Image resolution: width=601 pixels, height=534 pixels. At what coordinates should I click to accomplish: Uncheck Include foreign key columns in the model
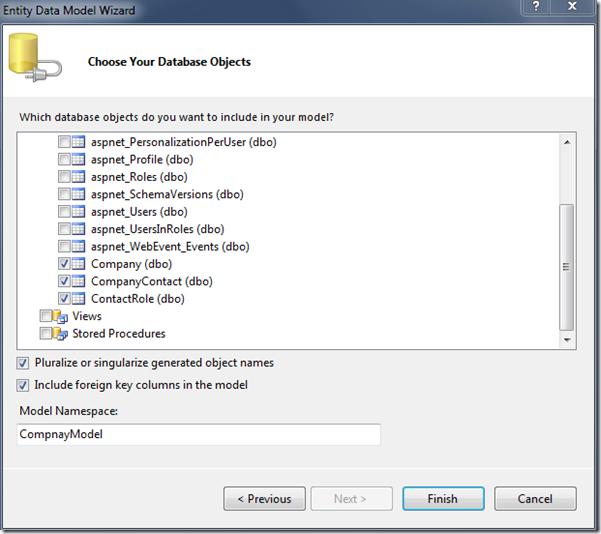coord(23,385)
